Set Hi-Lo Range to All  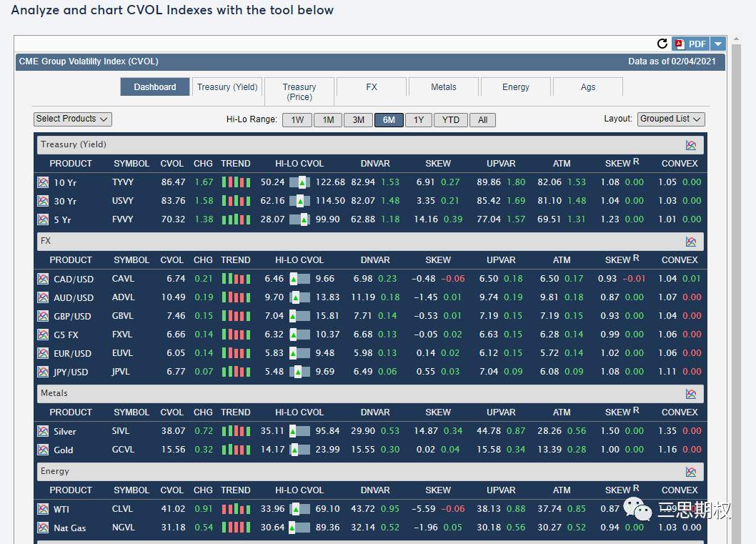point(482,120)
